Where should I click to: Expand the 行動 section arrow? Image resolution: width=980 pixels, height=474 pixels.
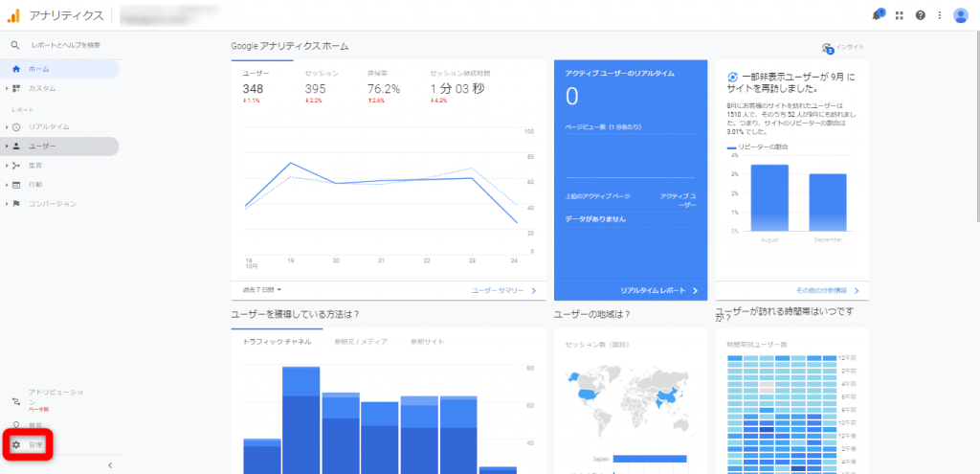coord(7,185)
